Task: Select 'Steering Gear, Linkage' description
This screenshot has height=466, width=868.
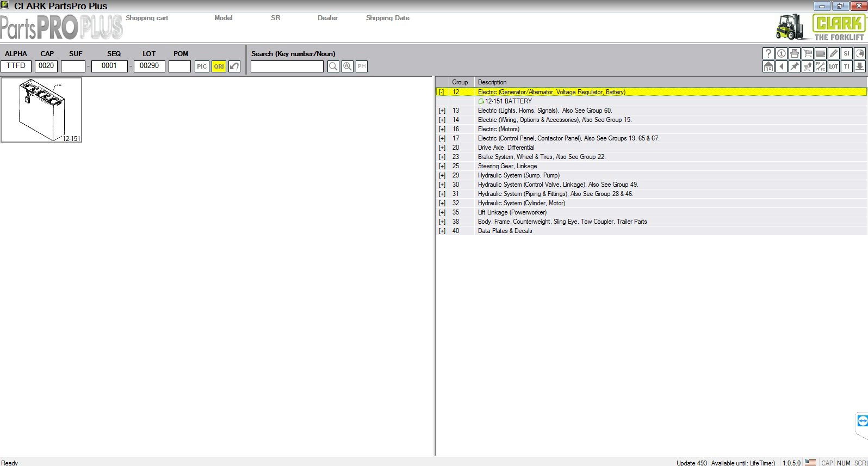Action: point(507,166)
